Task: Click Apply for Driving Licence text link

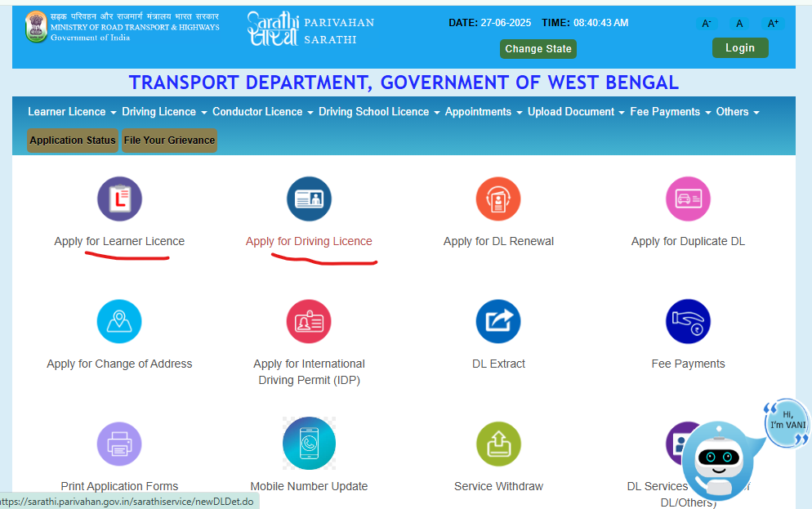Action: pyautogui.click(x=309, y=241)
